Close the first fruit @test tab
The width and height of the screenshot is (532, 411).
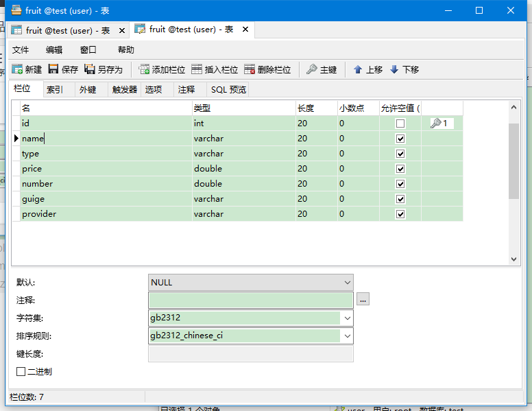[122, 31]
